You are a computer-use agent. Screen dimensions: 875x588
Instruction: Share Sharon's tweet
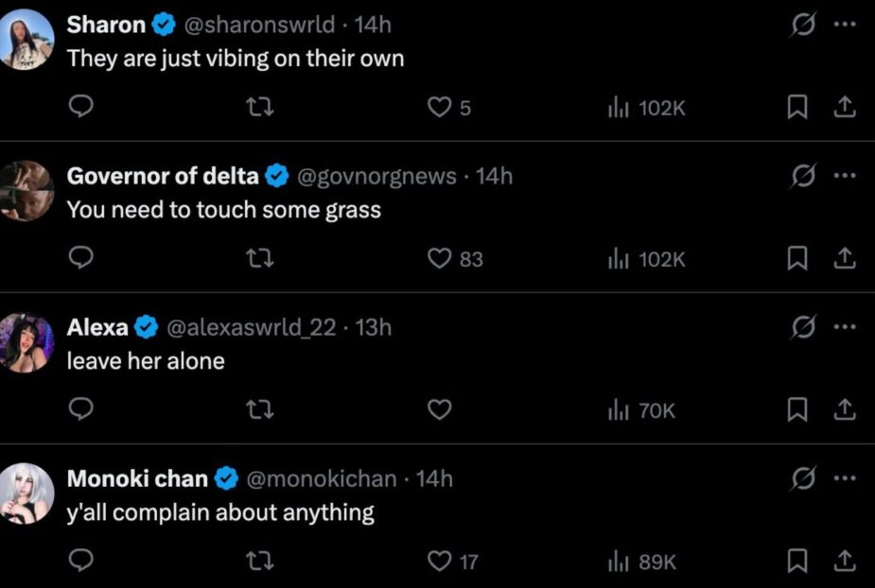pos(843,108)
